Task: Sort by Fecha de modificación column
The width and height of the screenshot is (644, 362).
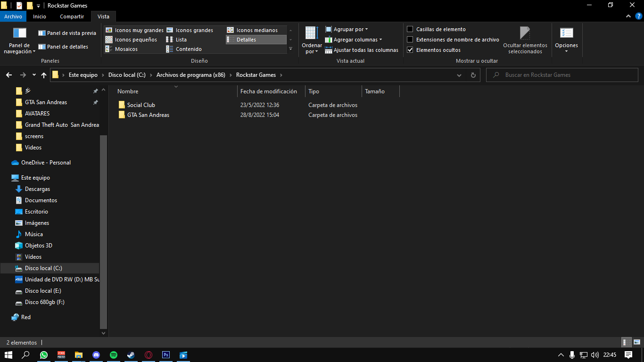Action: (269, 91)
